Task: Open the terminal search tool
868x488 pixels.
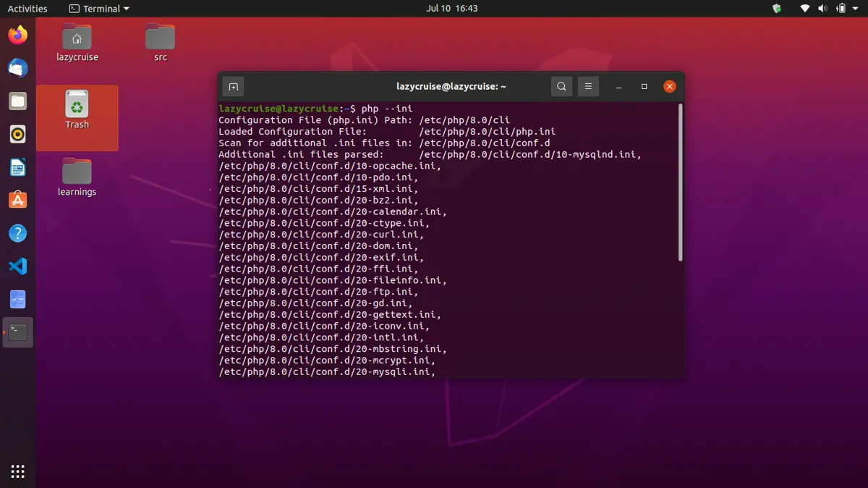Action: (561, 87)
